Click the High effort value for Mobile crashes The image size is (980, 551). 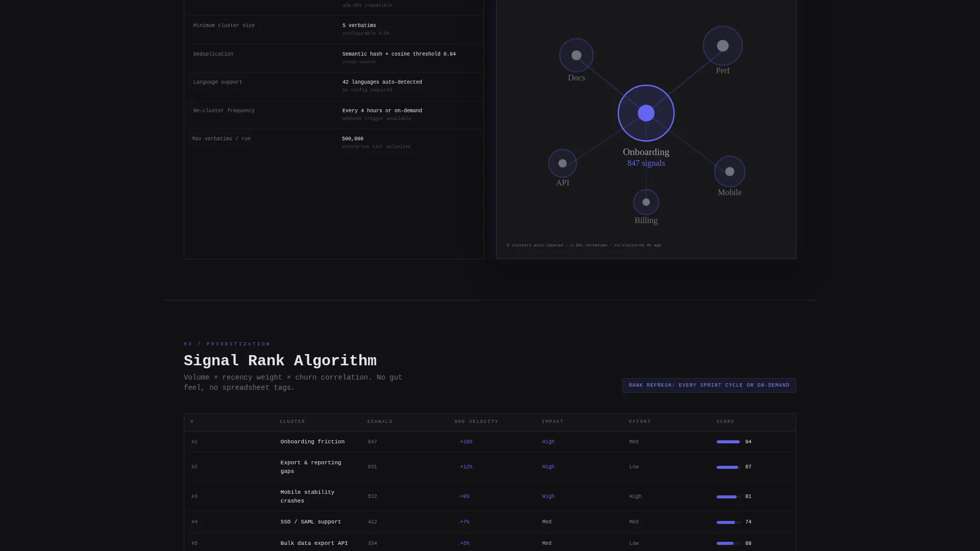tap(635, 496)
